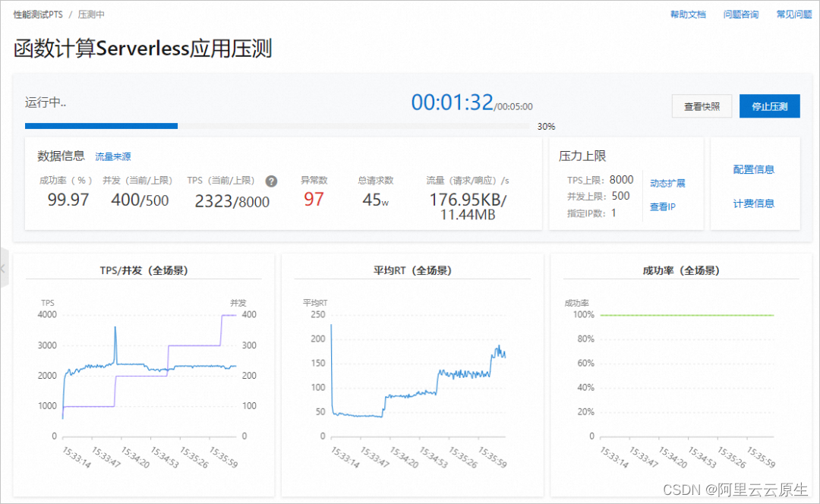Image resolution: width=820 pixels, height=504 pixels.
Task: Expand the collapsed left sidebar handle
Action: (x=4, y=268)
